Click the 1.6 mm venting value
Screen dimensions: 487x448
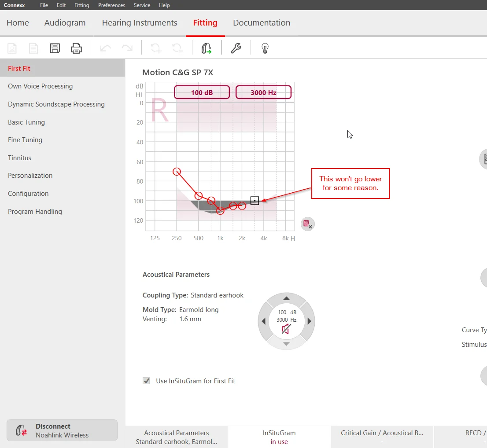pos(190,319)
